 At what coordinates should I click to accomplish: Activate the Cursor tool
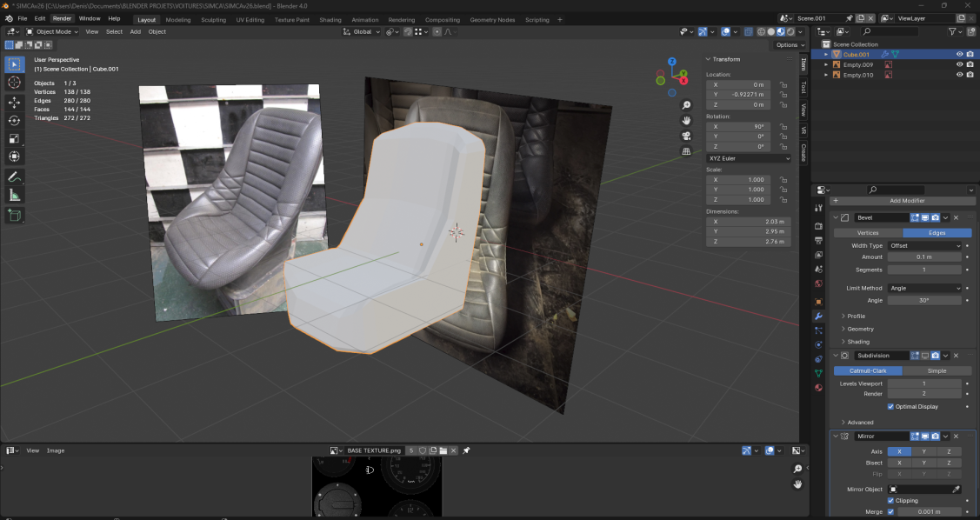14,82
